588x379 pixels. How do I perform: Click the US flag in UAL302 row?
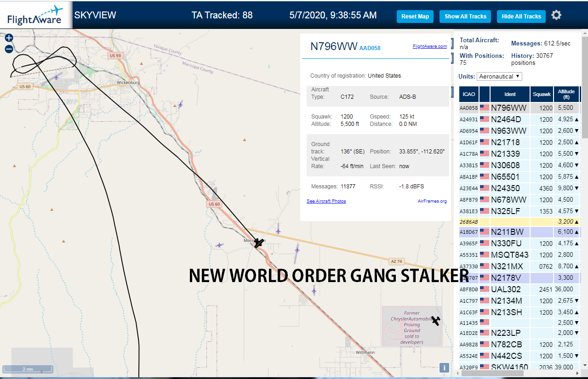(x=485, y=289)
